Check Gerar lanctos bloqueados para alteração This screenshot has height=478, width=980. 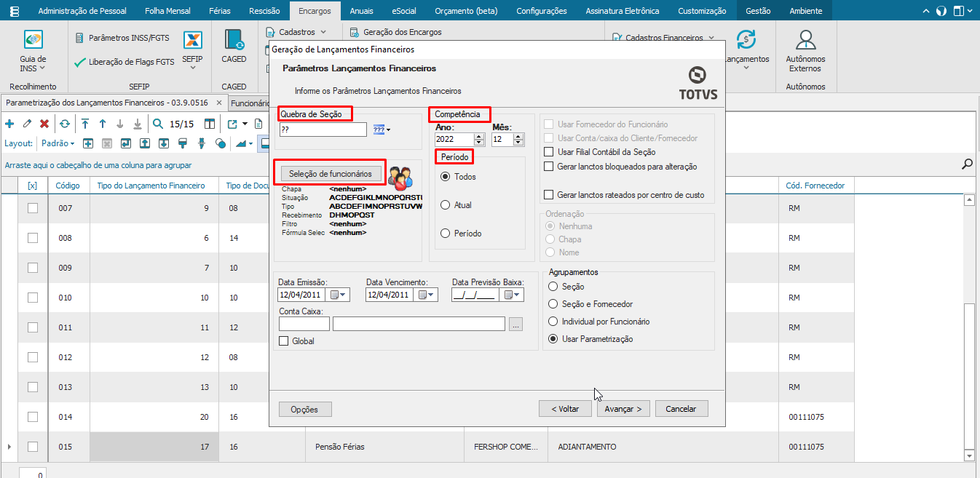pyautogui.click(x=550, y=167)
